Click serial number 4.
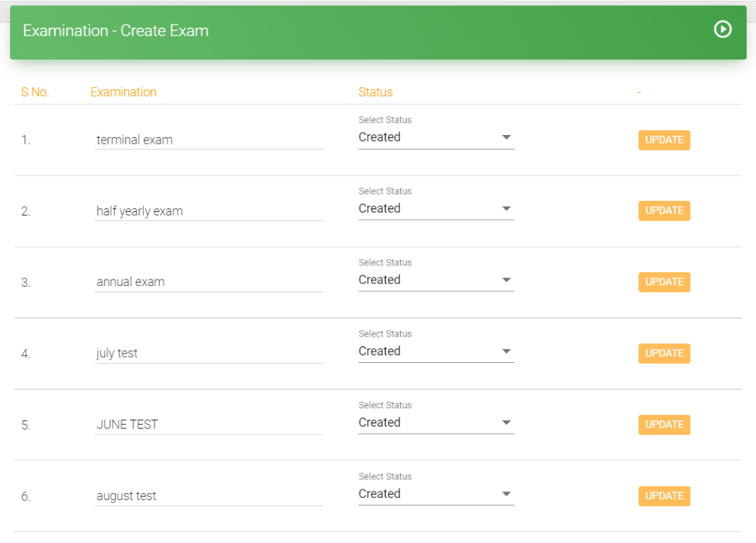Viewport: 756px width, 543px height. 25,354
